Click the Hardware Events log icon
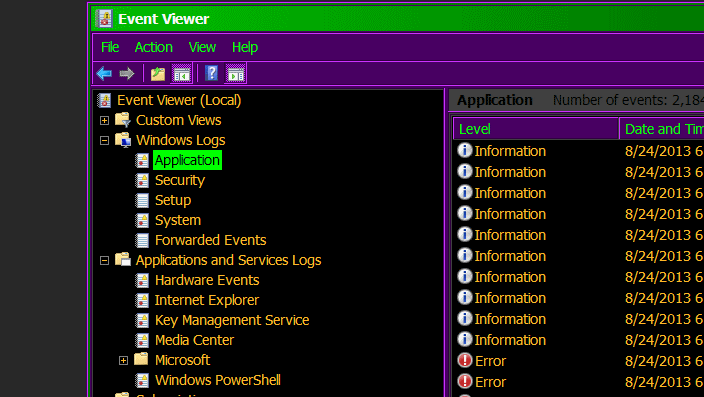The width and height of the screenshot is (704, 397). click(142, 280)
